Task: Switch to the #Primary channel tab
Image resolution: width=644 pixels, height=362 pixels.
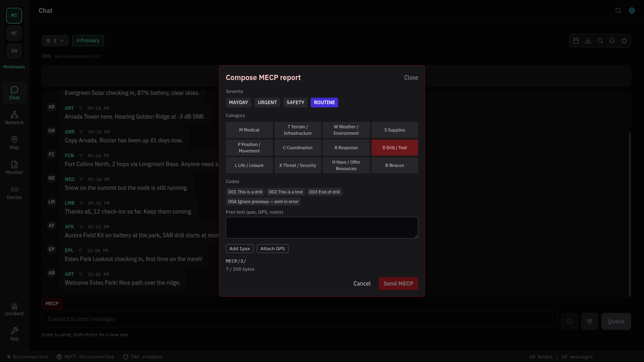Action: [x=88, y=41]
